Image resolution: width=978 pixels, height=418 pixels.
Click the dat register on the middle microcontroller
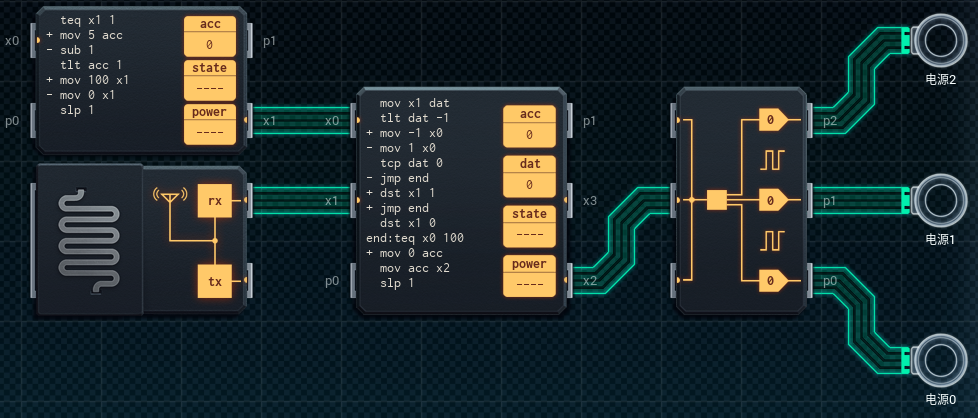[x=529, y=175]
